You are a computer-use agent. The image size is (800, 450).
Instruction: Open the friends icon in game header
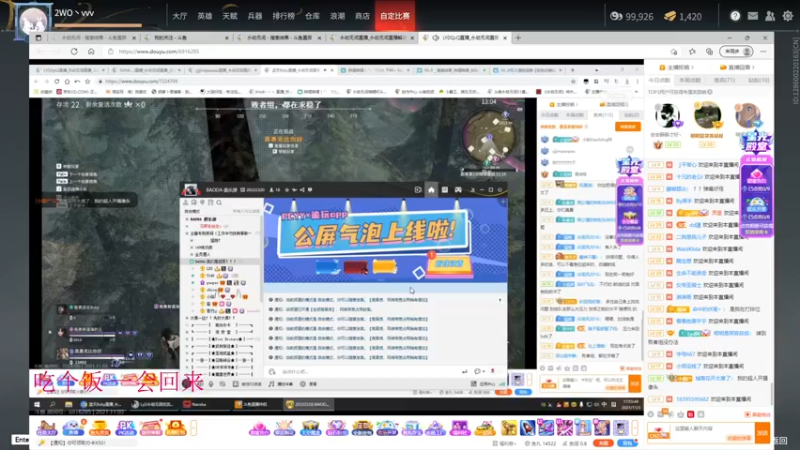pos(770,16)
